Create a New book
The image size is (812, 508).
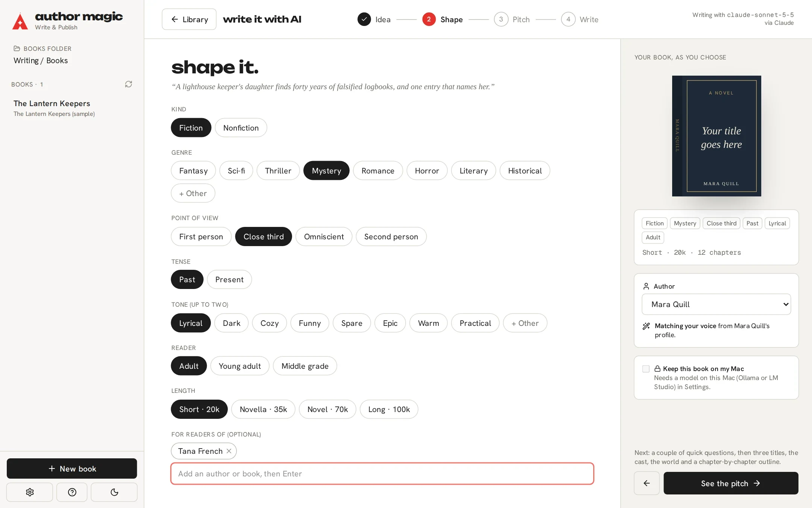(72, 468)
